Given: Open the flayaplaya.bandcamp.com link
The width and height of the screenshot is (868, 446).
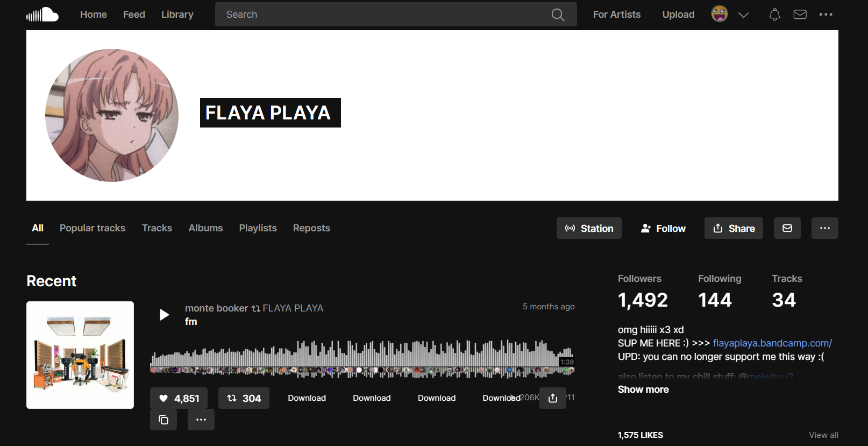Looking at the screenshot, I should 772,343.
